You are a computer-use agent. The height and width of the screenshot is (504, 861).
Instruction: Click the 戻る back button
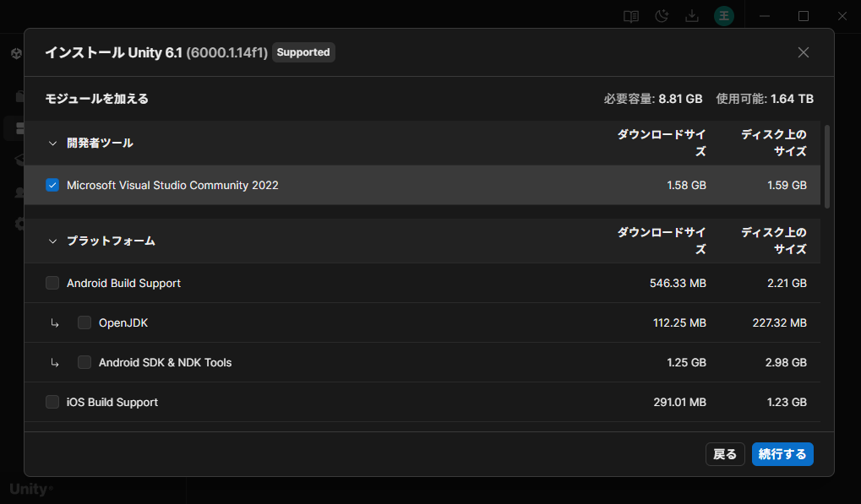725,454
